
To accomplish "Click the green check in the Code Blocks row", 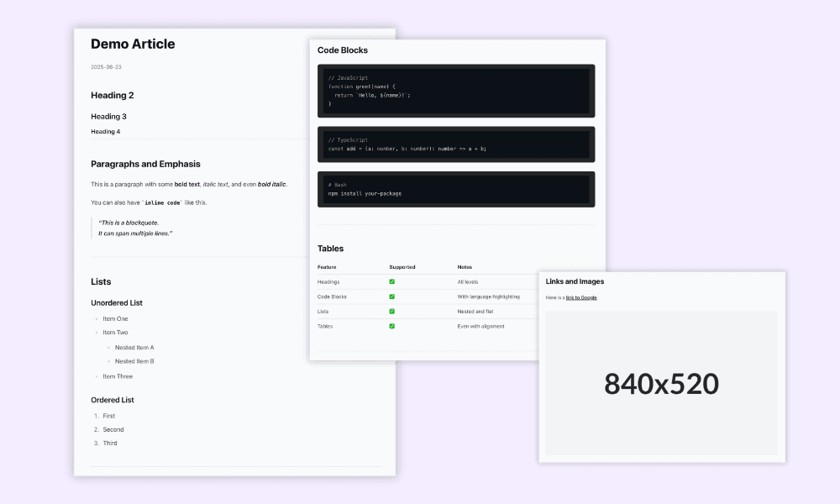I will coord(391,297).
